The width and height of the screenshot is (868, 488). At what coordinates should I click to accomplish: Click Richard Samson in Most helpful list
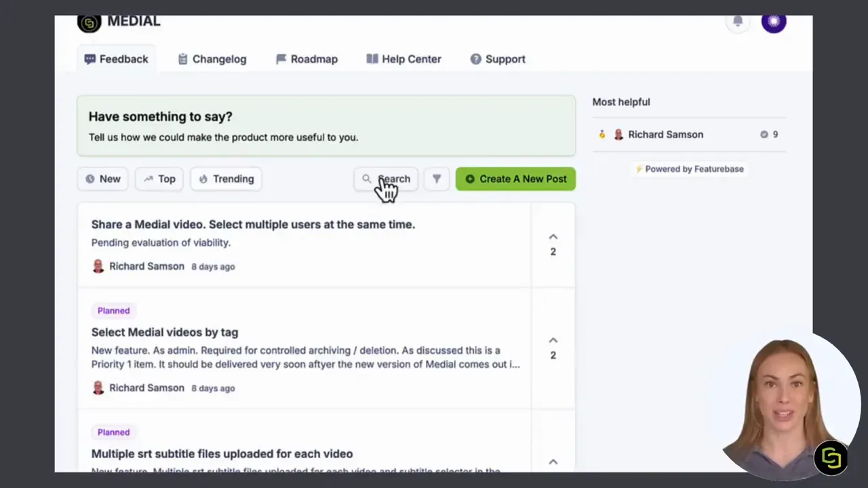tap(665, 134)
